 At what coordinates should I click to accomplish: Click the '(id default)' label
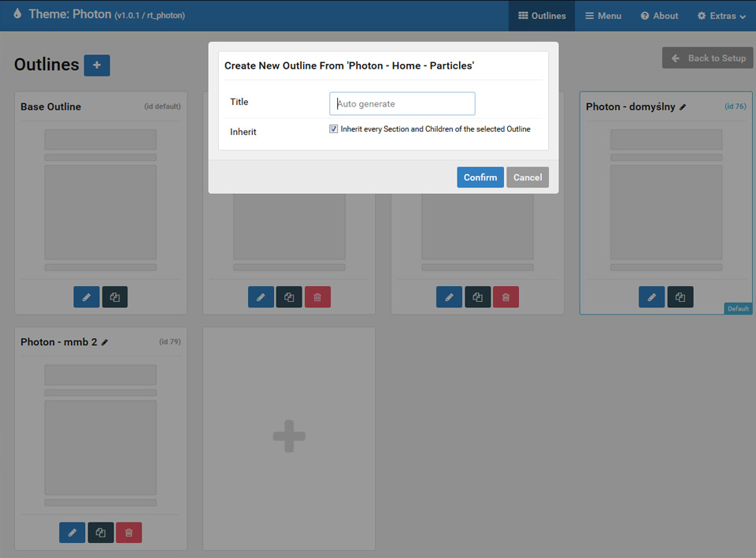(162, 106)
